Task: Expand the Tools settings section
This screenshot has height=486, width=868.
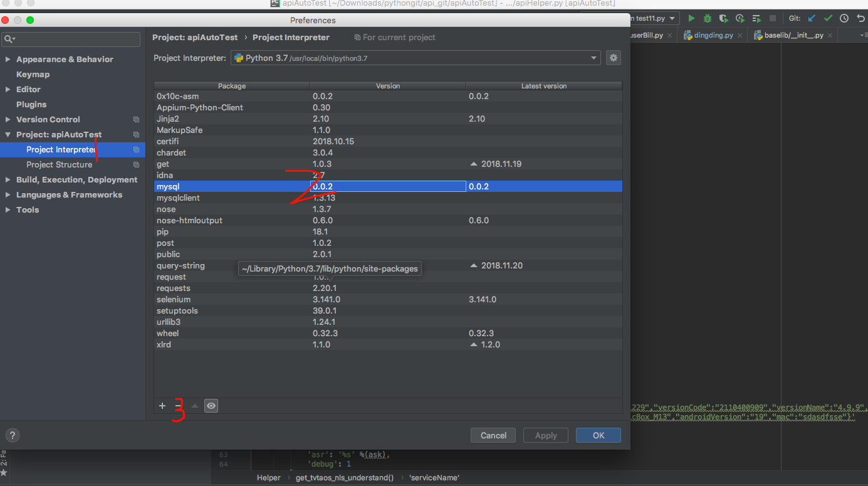Action: [x=8, y=209]
